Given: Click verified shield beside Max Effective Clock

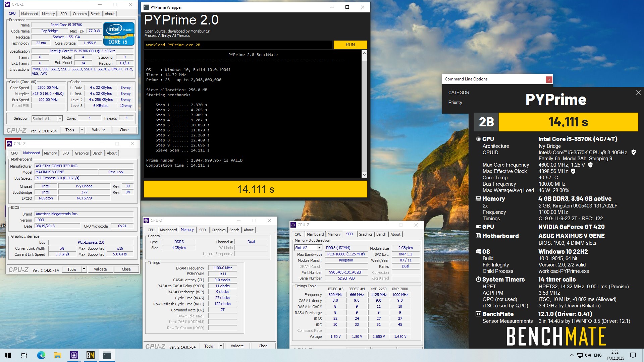Looking at the screenshot, I should tap(573, 171).
